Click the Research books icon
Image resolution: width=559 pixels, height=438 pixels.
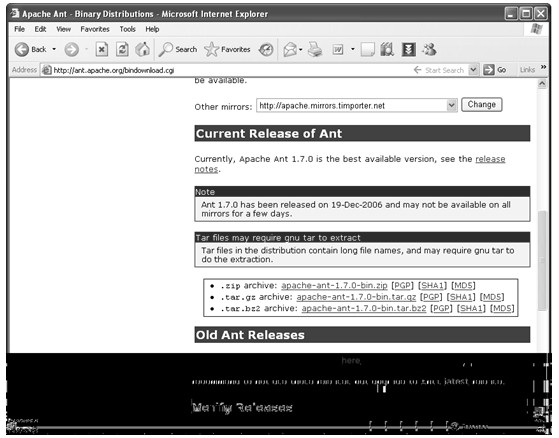[387, 50]
